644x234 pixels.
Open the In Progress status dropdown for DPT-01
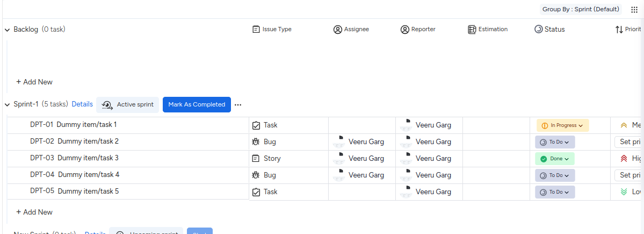point(562,125)
